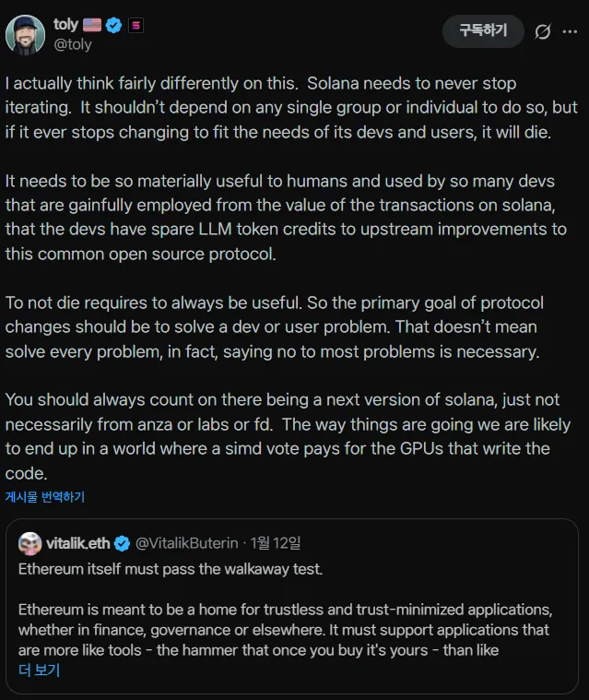Click vitalik.eth's avatar in the quoted post
Screen dimensions: 589x700
point(29,543)
